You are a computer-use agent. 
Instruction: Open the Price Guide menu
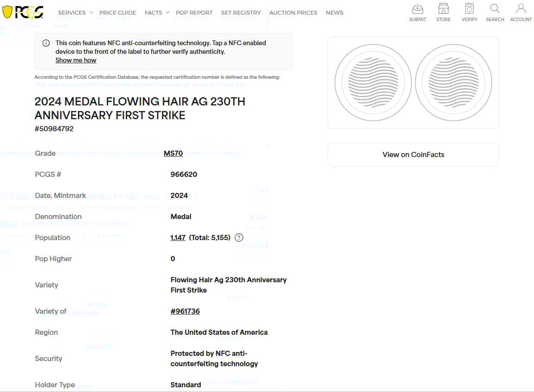pyautogui.click(x=118, y=12)
